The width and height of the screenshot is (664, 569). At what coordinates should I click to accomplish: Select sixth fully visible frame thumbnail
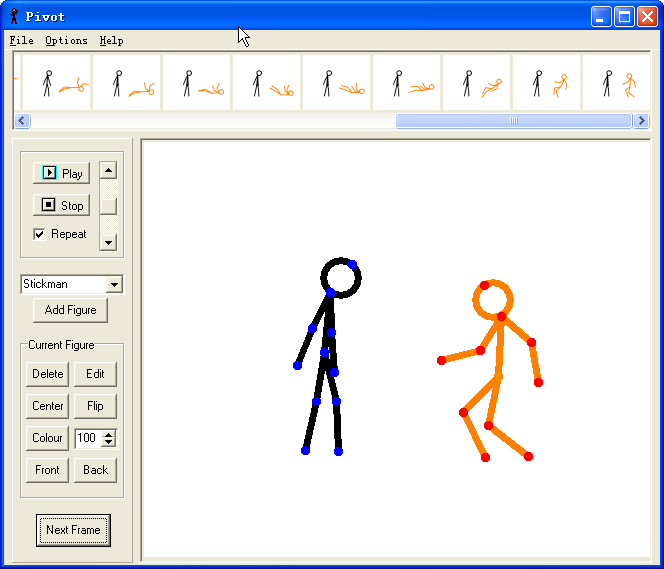coord(407,82)
